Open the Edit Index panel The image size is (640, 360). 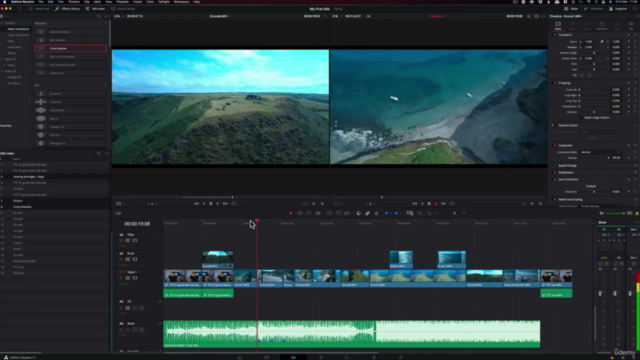[x=96, y=9]
